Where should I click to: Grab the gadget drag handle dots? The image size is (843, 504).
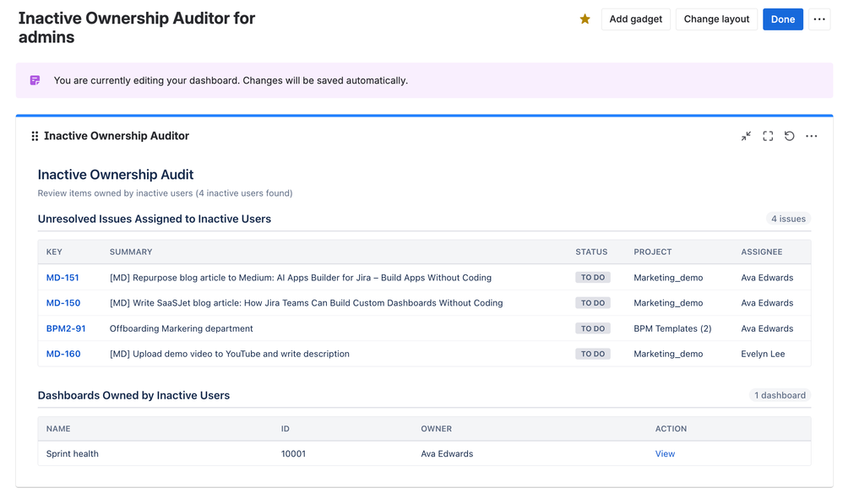click(x=35, y=136)
